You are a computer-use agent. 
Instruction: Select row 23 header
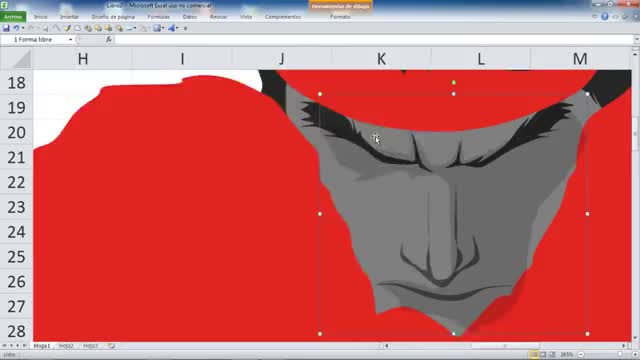(x=16, y=207)
